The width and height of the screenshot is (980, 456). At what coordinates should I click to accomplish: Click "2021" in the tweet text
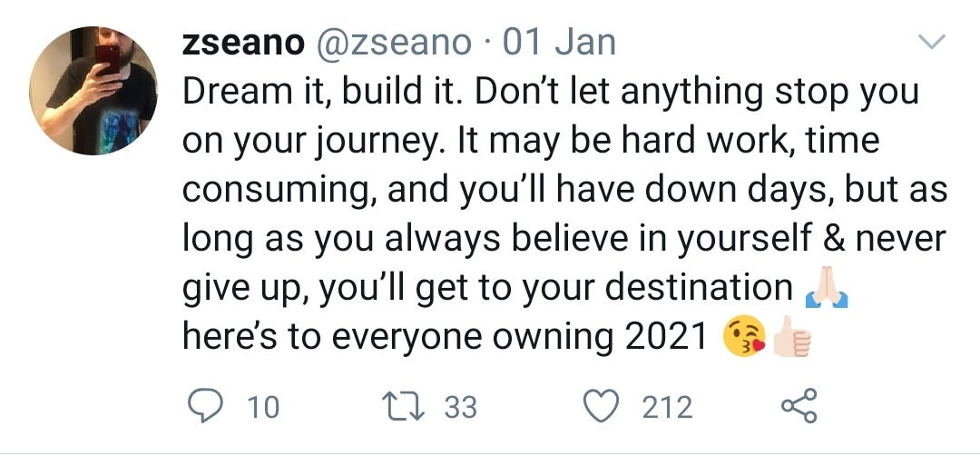coord(666,337)
